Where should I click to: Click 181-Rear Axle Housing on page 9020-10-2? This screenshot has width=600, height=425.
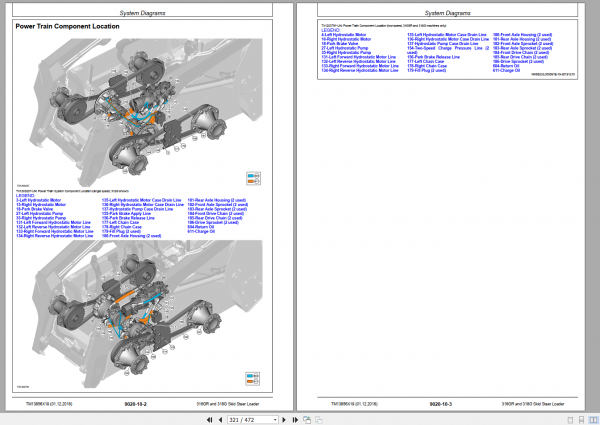217,200
